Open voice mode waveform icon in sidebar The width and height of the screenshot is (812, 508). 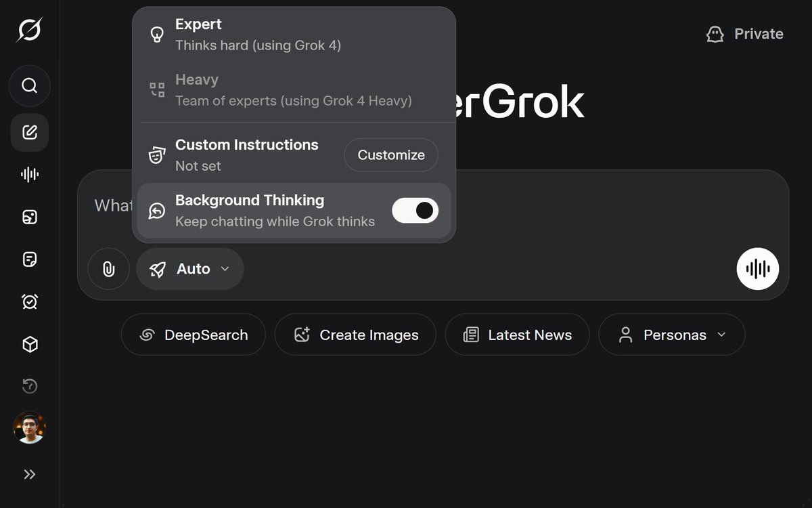pos(29,175)
